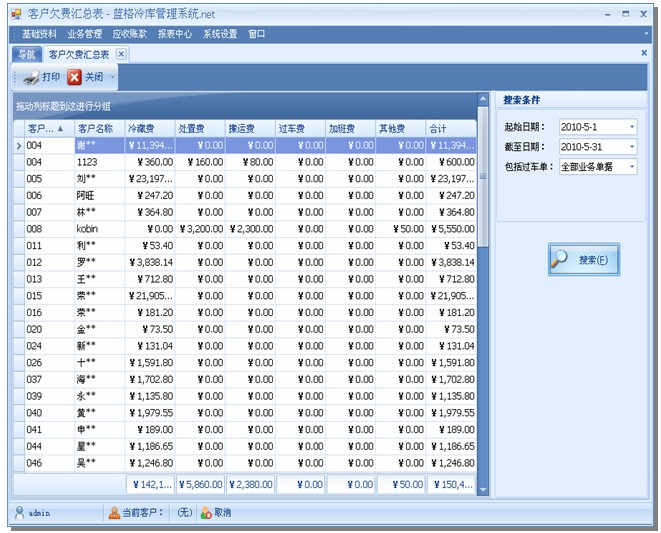Sort by the 客户 code column header
This screenshot has height=533, width=661.
pyautogui.click(x=50, y=128)
